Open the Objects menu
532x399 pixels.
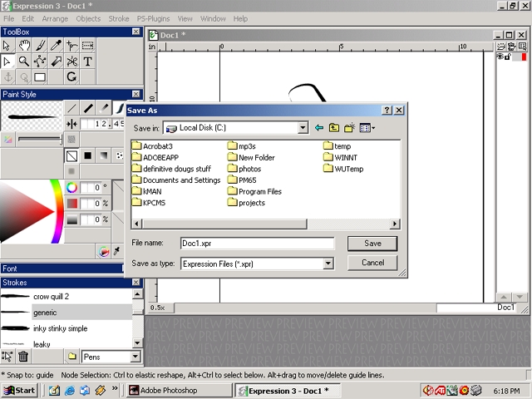[x=88, y=18]
